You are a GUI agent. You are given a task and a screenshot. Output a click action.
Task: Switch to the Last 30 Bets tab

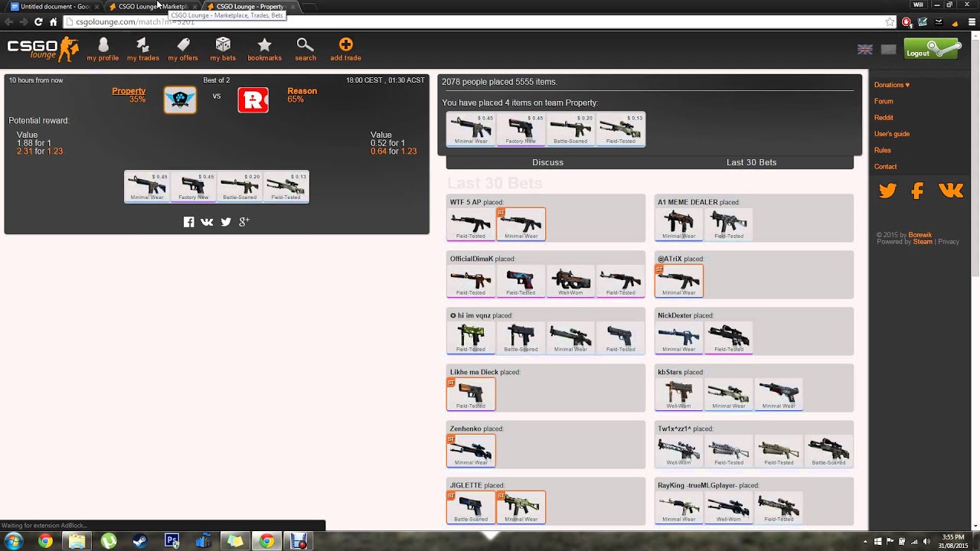[751, 162]
